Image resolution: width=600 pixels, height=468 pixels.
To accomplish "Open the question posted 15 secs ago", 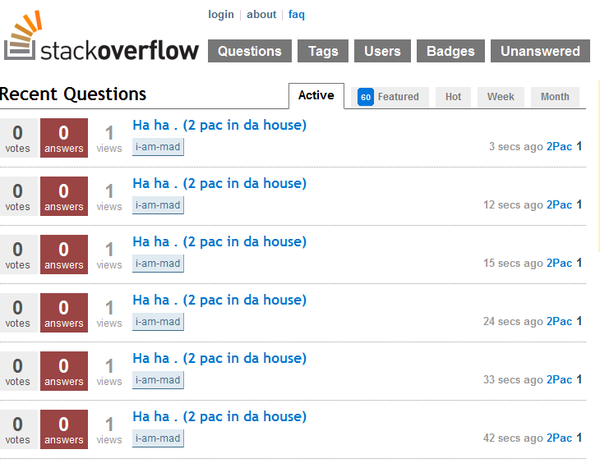I will [x=220, y=242].
